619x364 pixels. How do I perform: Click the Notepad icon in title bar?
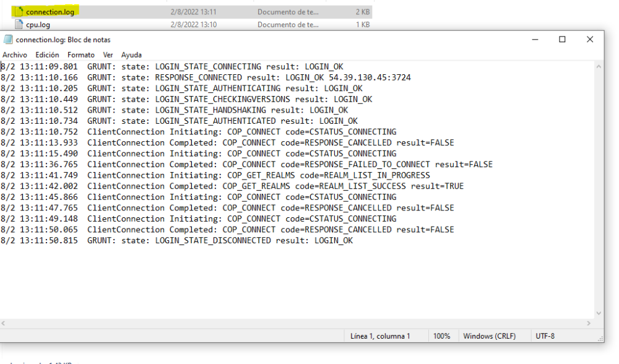click(x=9, y=40)
